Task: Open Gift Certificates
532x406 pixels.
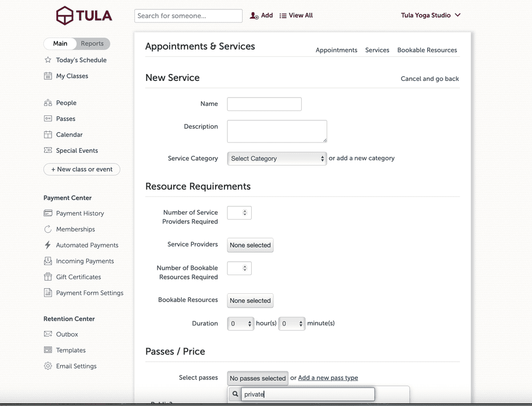Action: tap(79, 277)
